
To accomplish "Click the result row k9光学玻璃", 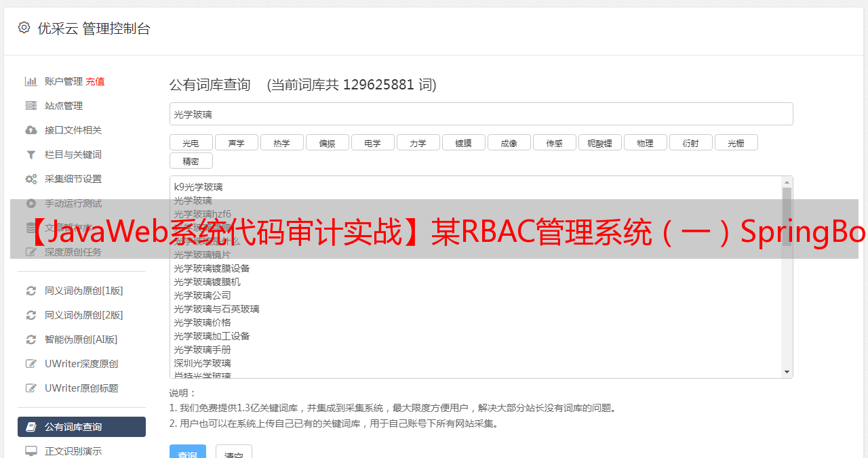I will coord(198,187).
